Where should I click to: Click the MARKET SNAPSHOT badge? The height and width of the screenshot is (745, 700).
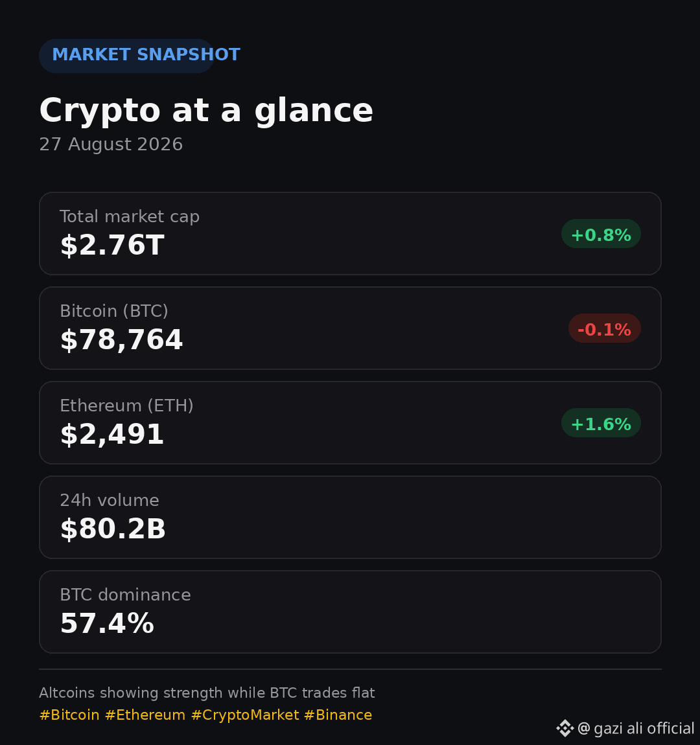pos(126,56)
